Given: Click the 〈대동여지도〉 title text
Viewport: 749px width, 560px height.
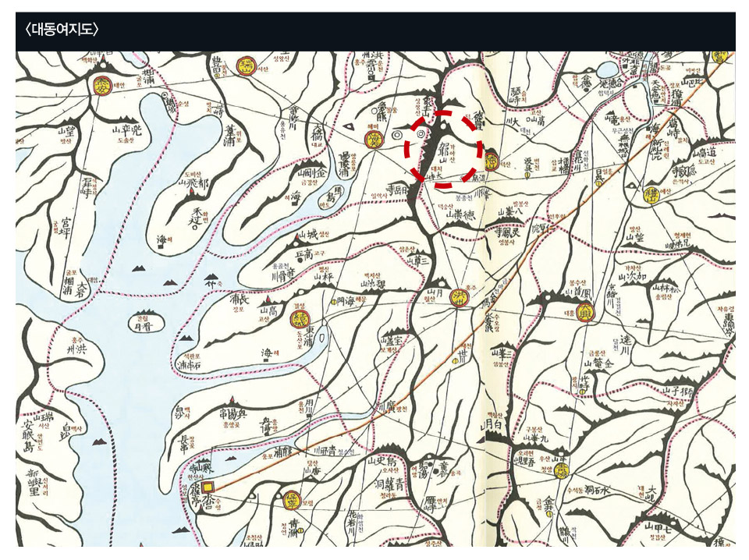Looking at the screenshot, I should click(x=62, y=30).
